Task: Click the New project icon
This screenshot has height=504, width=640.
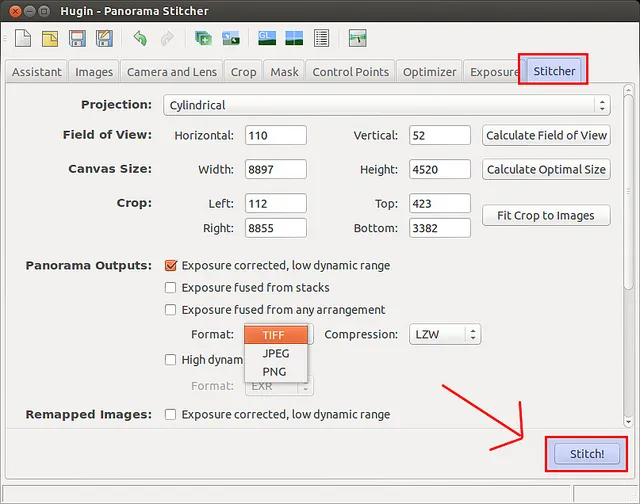Action: pyautogui.click(x=23, y=39)
